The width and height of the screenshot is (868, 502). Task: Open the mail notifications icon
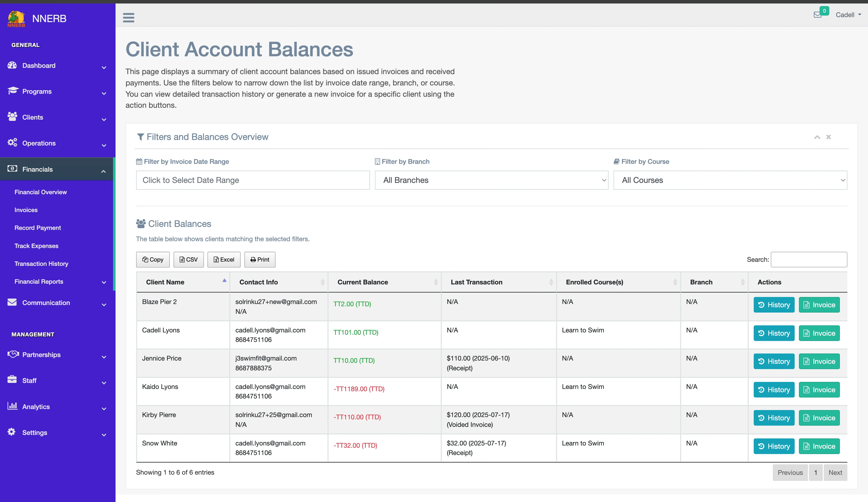pos(817,15)
